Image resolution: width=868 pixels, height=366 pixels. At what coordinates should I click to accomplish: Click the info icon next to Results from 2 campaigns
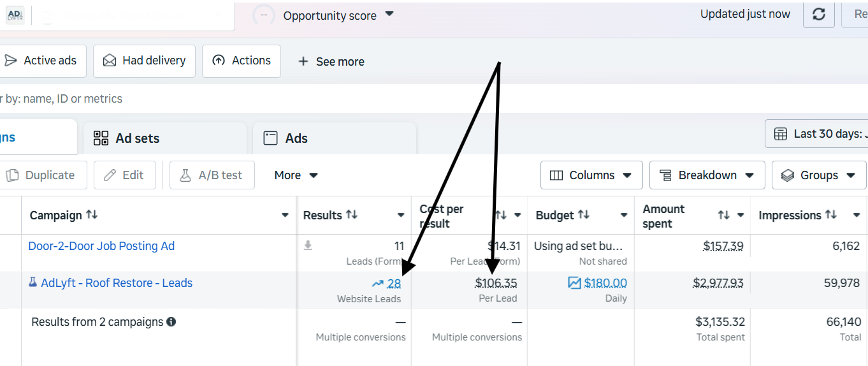pyautogui.click(x=171, y=322)
